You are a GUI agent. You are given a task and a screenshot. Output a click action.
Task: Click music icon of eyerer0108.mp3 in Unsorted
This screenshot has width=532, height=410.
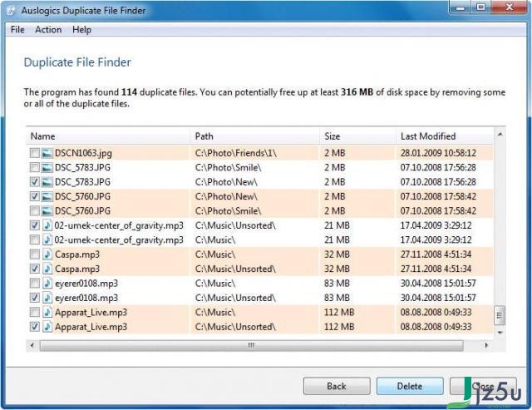pos(47,298)
